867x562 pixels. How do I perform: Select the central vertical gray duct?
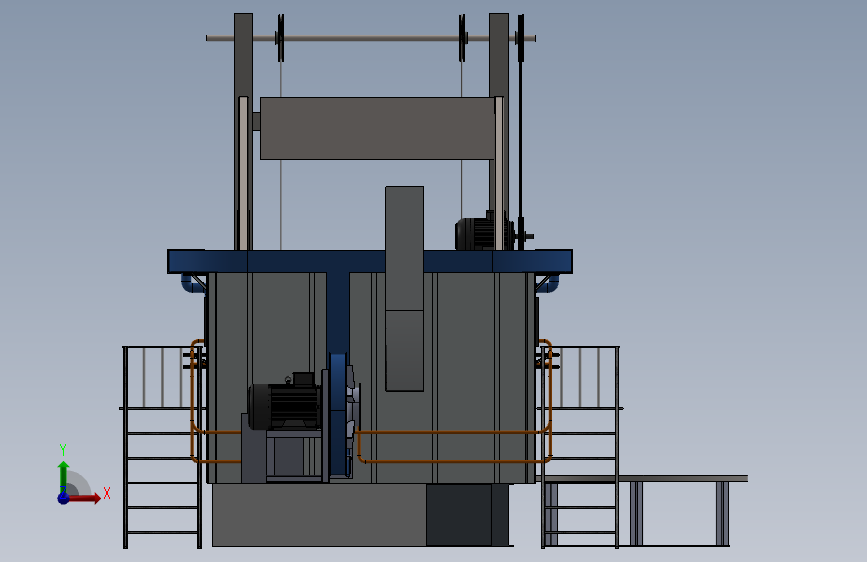pyautogui.click(x=404, y=288)
